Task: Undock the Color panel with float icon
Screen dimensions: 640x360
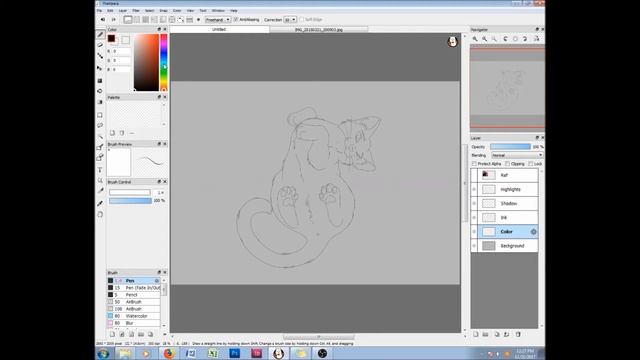Action: [159, 29]
